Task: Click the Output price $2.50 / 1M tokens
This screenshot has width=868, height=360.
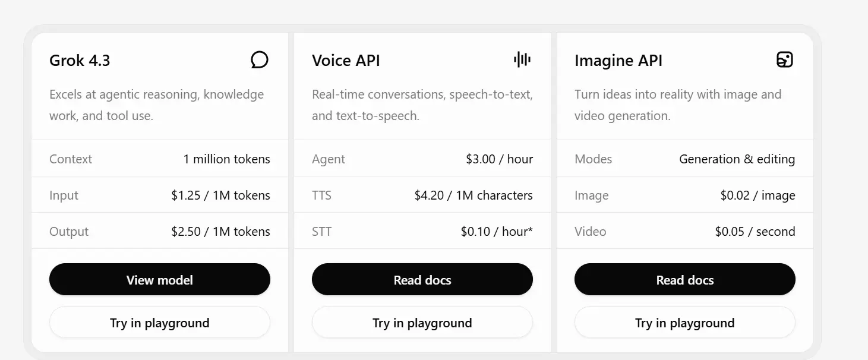Action: tap(220, 232)
